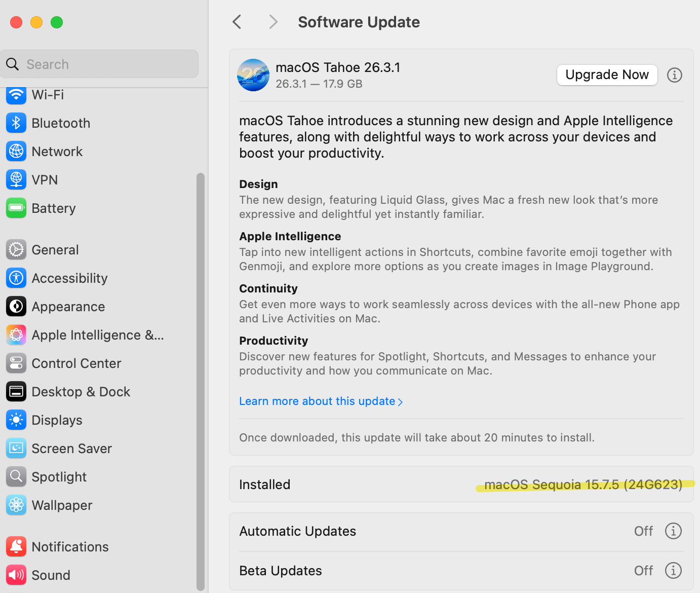Select the Displays sidebar icon

point(16,420)
